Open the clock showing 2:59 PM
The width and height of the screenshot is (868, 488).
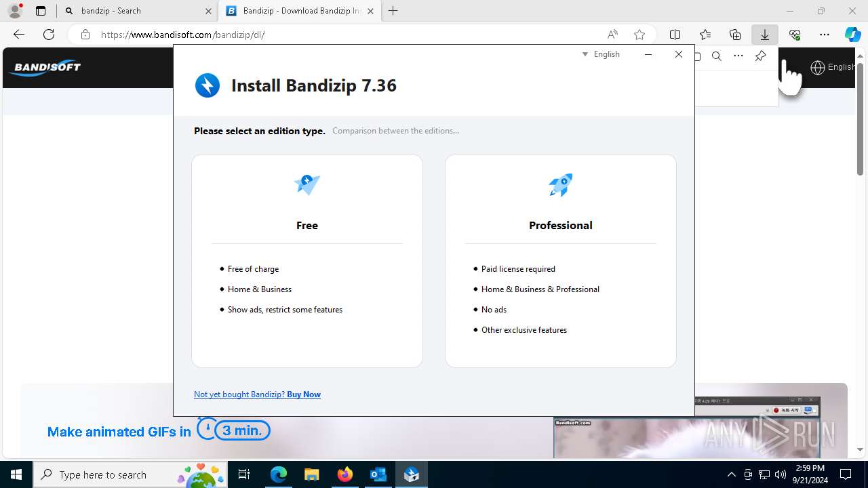click(x=810, y=474)
